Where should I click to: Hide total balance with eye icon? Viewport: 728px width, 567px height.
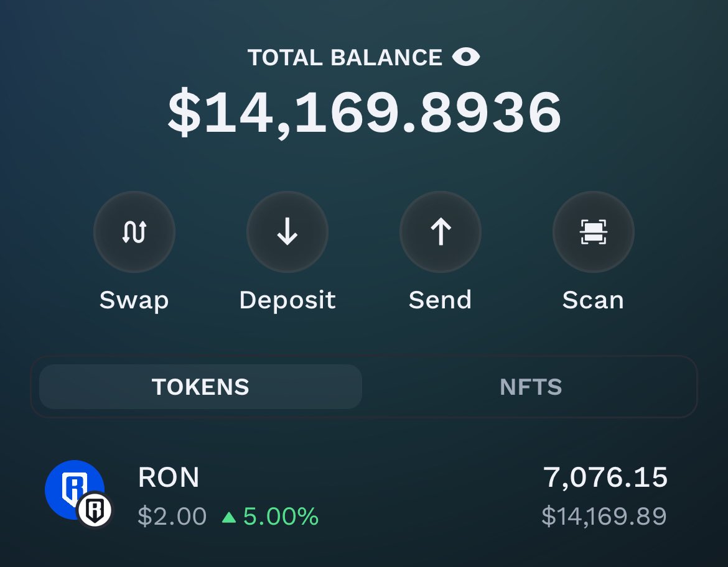click(x=465, y=57)
